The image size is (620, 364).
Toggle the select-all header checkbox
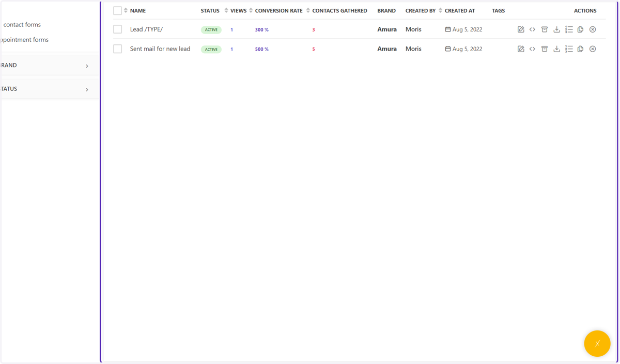point(117,10)
